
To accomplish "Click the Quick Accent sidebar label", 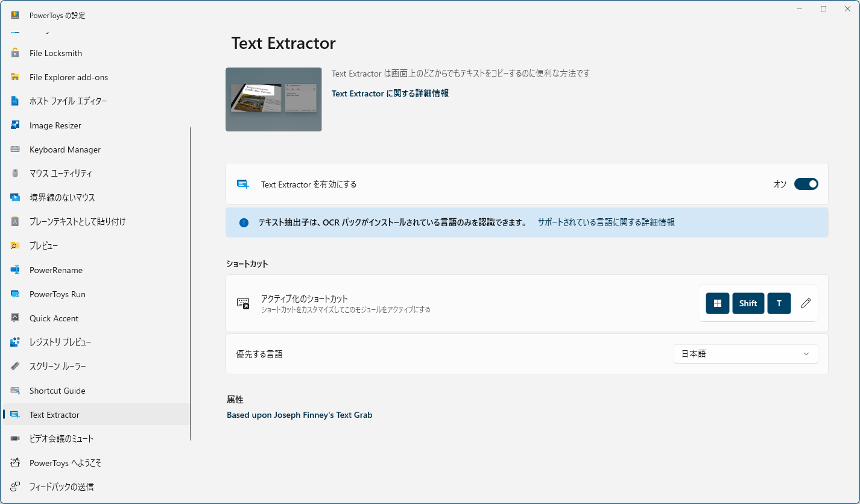I will (x=54, y=318).
